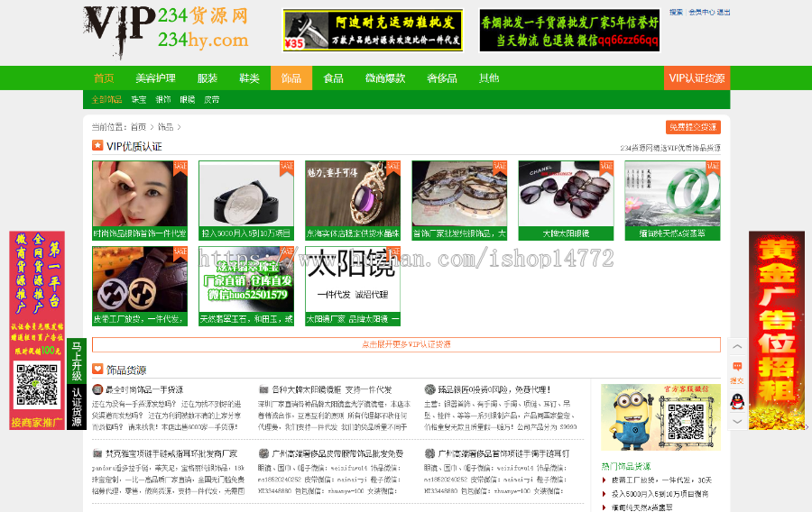Select 珠宝 sub-category

[138, 99]
